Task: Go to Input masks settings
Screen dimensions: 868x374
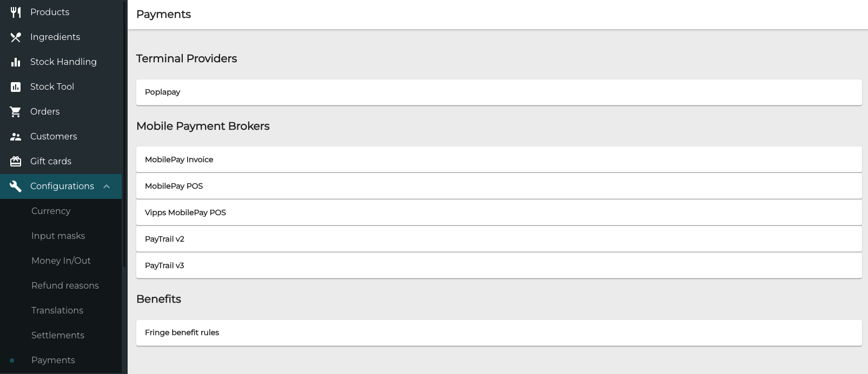Action: coord(58,236)
